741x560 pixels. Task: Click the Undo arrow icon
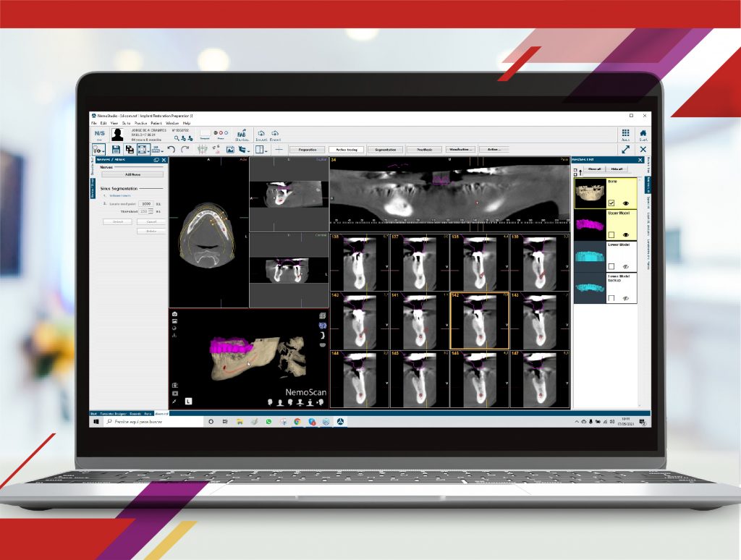[171, 150]
